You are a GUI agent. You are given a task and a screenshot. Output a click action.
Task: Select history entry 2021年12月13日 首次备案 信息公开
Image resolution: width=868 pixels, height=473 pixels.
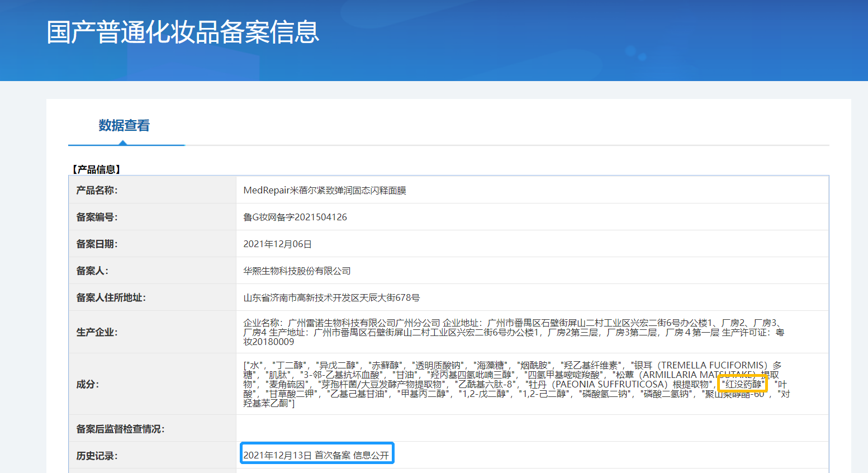[x=316, y=456]
